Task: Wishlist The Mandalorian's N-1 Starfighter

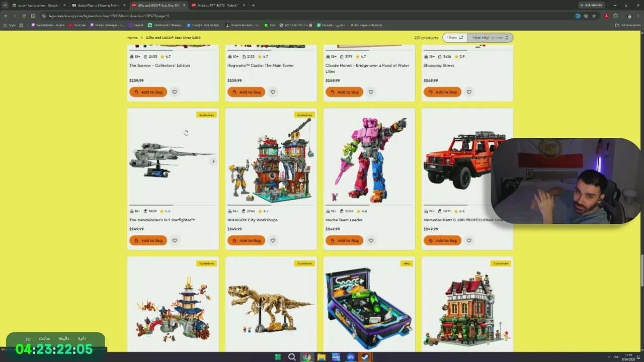Action: pyautogui.click(x=175, y=240)
